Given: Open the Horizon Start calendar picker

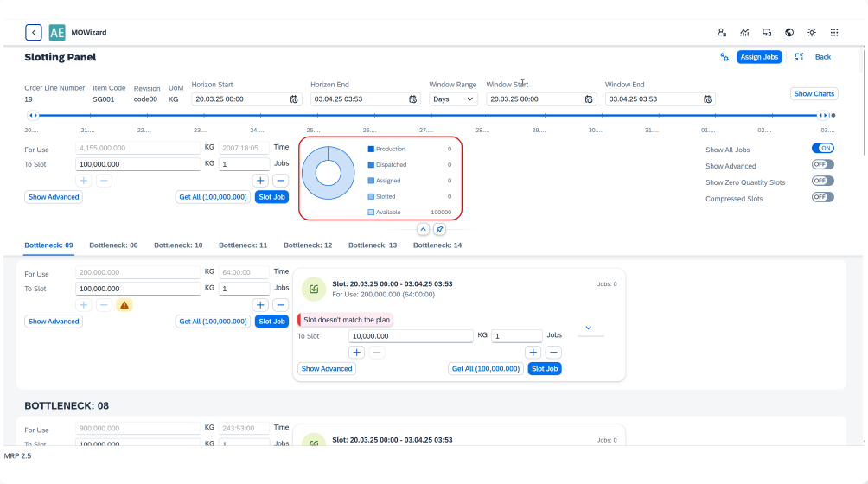Looking at the screenshot, I should (294, 99).
